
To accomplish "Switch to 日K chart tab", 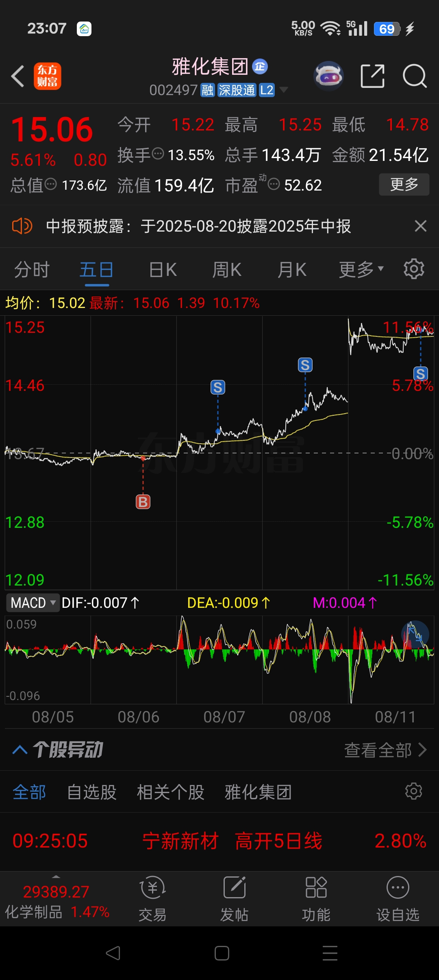I will coord(163,269).
